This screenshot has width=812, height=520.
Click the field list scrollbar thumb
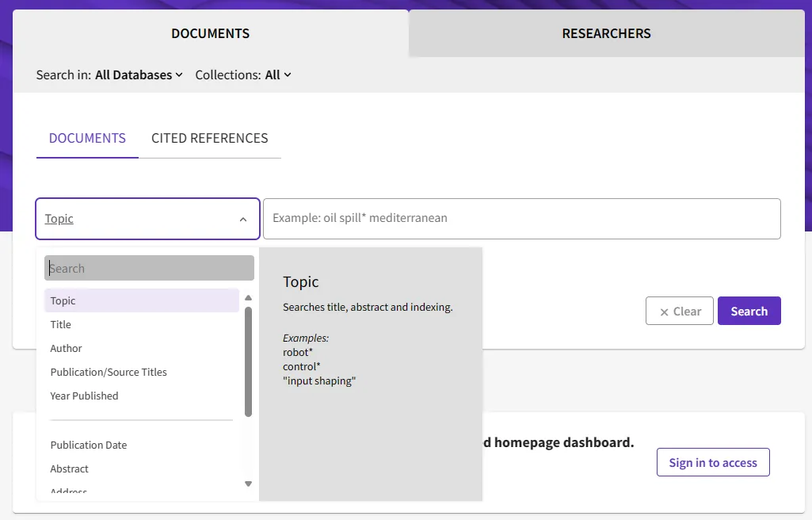[x=248, y=361]
